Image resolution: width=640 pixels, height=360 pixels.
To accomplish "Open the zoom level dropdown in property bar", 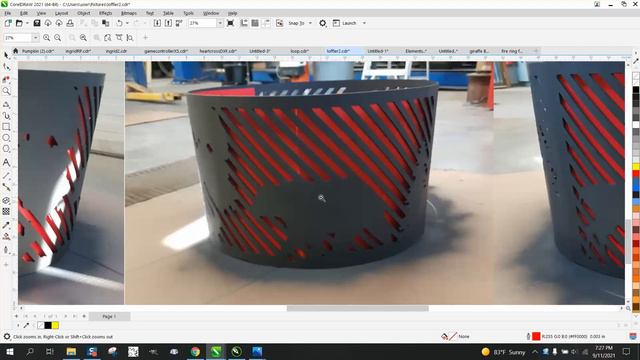I will tap(36, 38).
